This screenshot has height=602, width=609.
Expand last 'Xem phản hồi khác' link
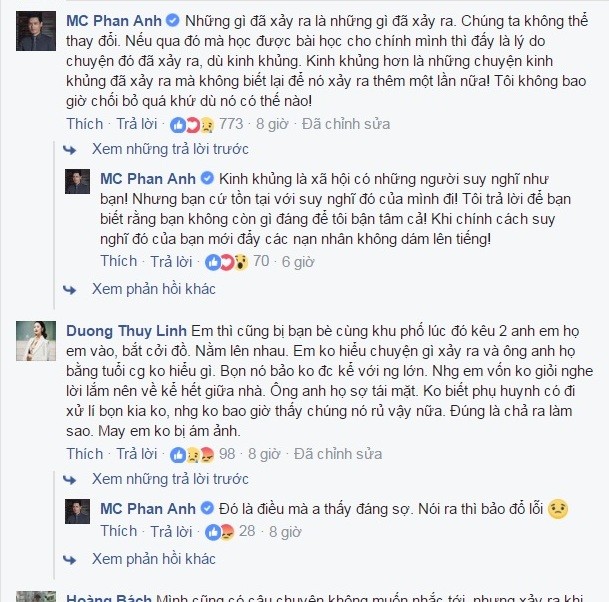pyautogui.click(x=153, y=559)
